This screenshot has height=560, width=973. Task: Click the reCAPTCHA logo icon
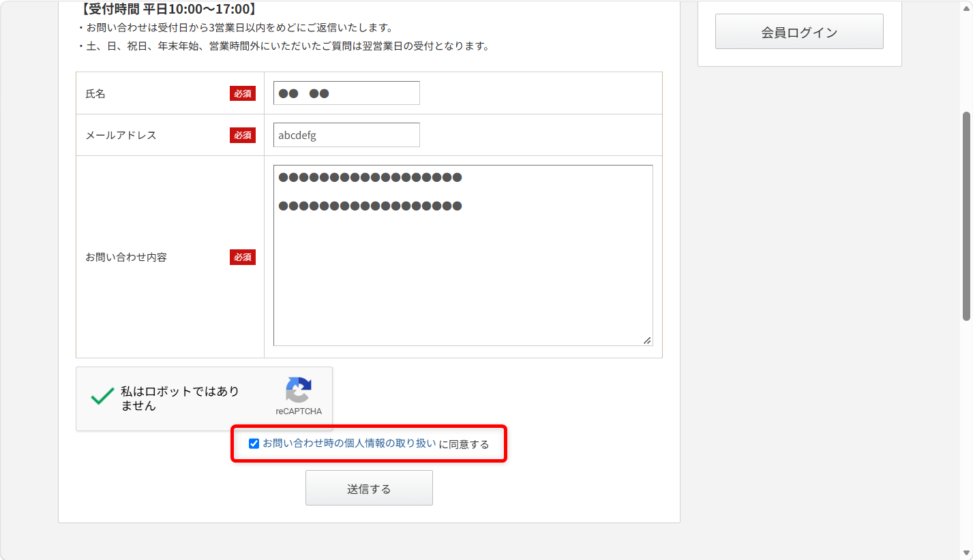pos(299,390)
